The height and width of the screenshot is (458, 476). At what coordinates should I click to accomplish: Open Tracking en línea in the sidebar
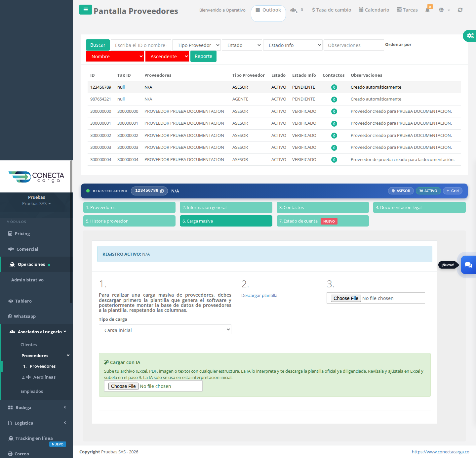[x=31, y=438]
